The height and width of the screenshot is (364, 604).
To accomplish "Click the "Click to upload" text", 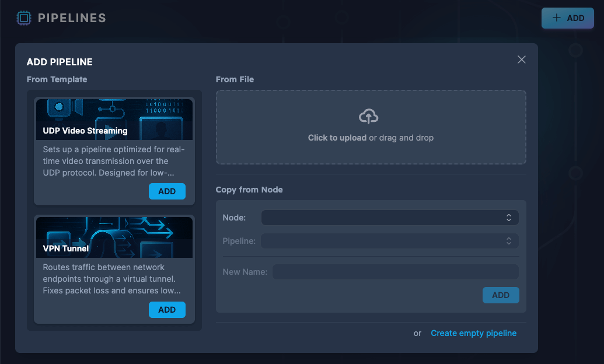I will (x=337, y=138).
